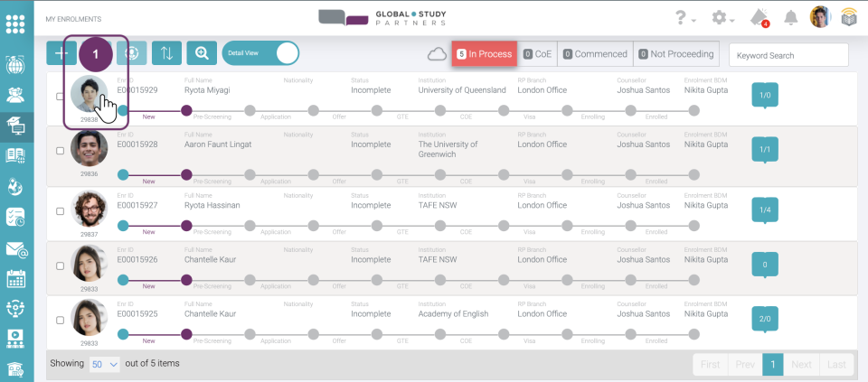Click the bell notifications icon
The height and width of the screenshot is (382, 868).
click(791, 18)
